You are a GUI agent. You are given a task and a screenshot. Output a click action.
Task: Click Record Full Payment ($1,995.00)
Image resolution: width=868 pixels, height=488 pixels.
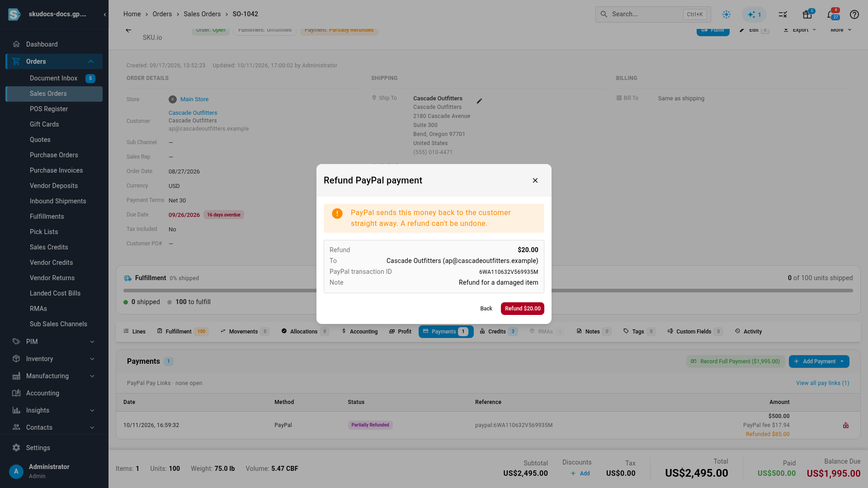[x=736, y=361]
